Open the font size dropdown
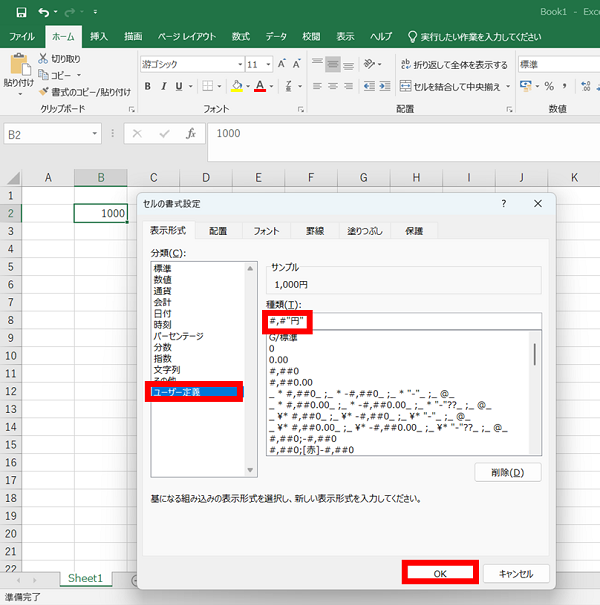600x605 pixels. coord(269,64)
